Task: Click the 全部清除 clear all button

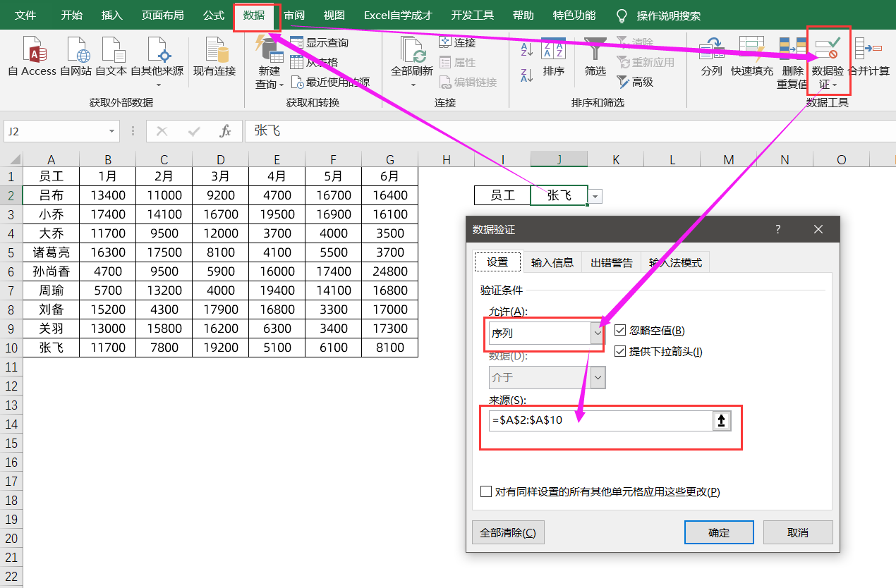Action: (x=508, y=532)
